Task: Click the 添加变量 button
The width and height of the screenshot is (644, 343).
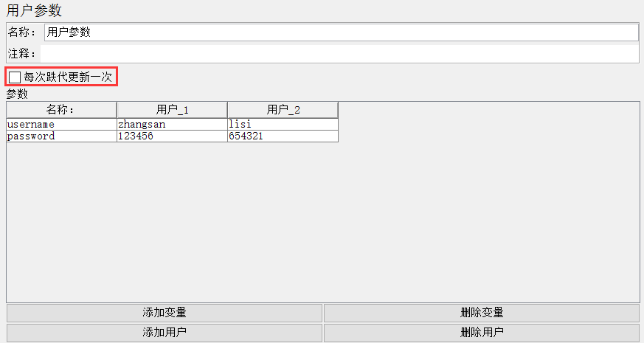Action: click(165, 313)
